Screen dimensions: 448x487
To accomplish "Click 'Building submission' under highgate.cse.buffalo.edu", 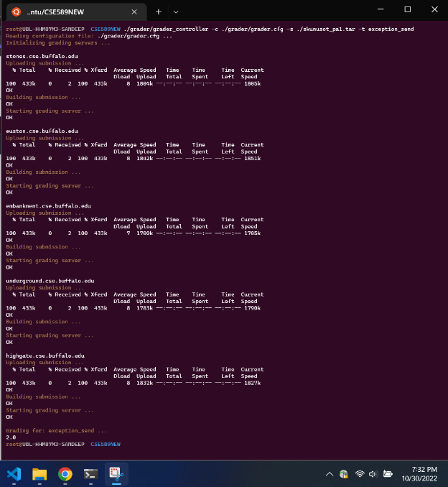I will click(x=43, y=396).
